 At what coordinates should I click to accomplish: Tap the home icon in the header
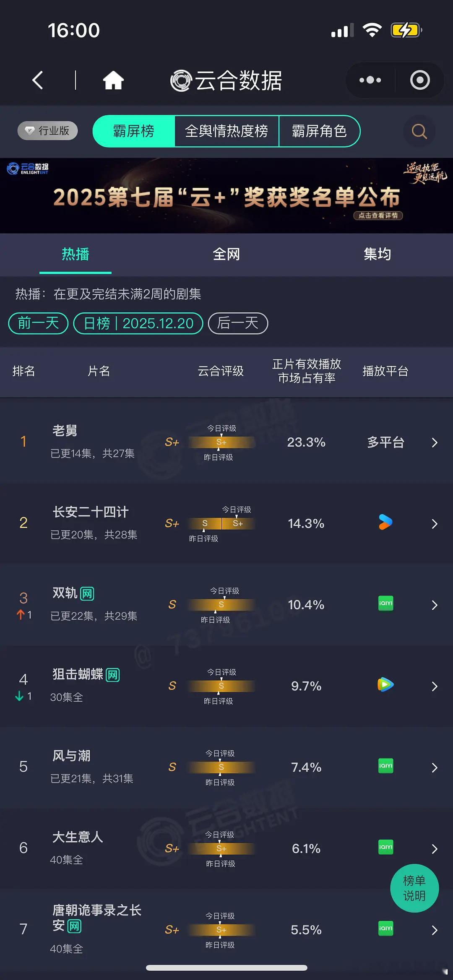pyautogui.click(x=113, y=80)
